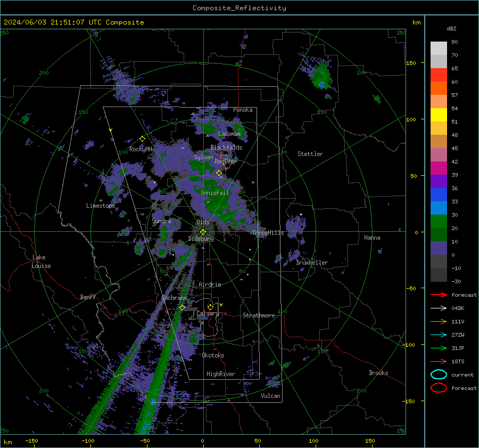Select the slate-blue swatch between 10 and 0
Image resolution: width=479 pixels, height=448 pixels.
pyautogui.click(x=439, y=248)
